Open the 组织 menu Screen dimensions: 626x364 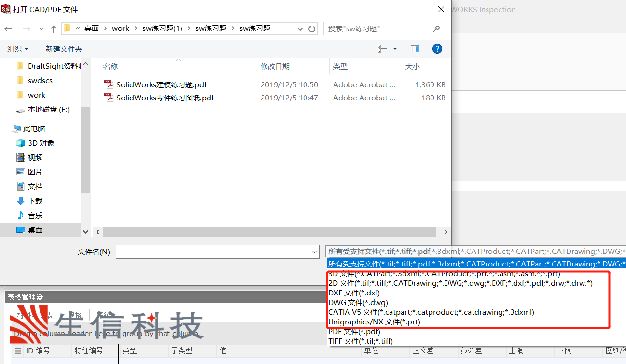tap(18, 49)
